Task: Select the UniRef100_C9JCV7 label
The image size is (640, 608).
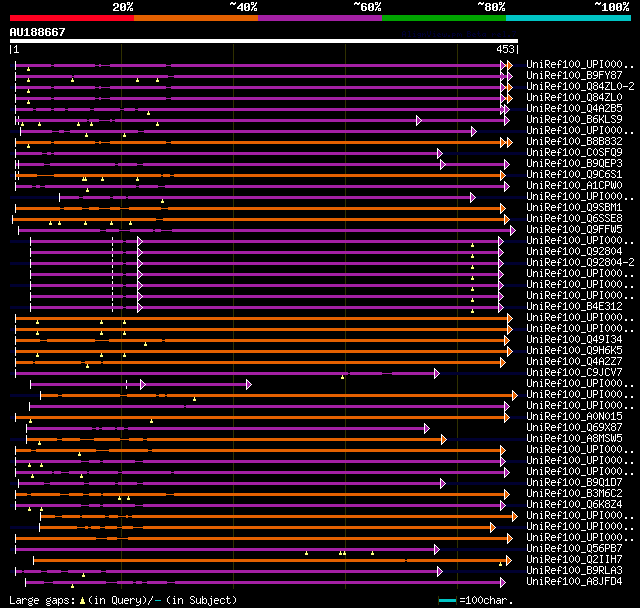Action: [574, 373]
